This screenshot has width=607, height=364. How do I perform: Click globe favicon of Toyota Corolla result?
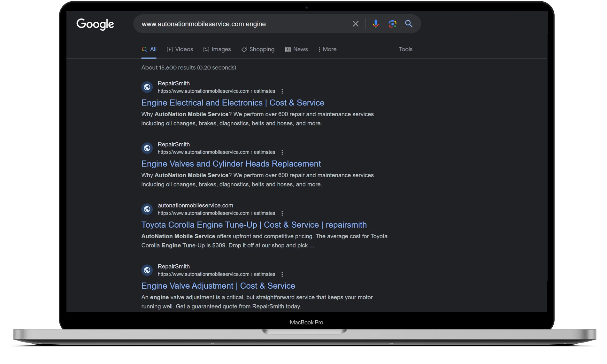(147, 209)
